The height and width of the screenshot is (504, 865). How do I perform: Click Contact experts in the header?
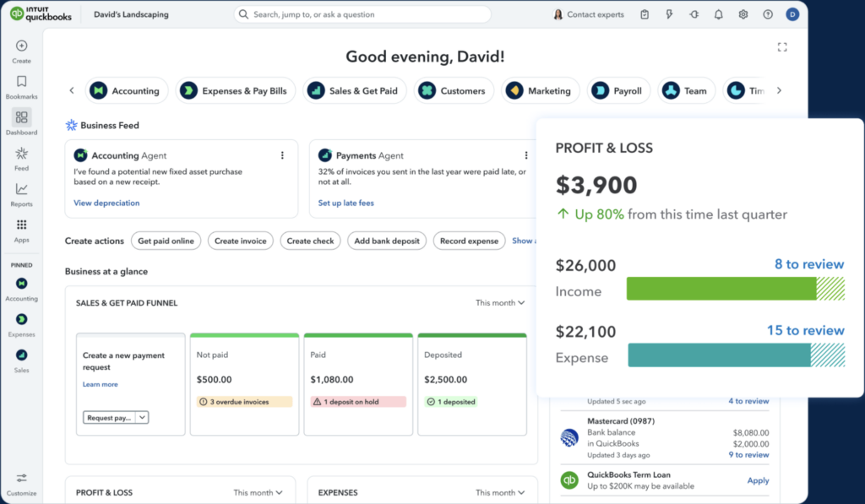pyautogui.click(x=589, y=14)
